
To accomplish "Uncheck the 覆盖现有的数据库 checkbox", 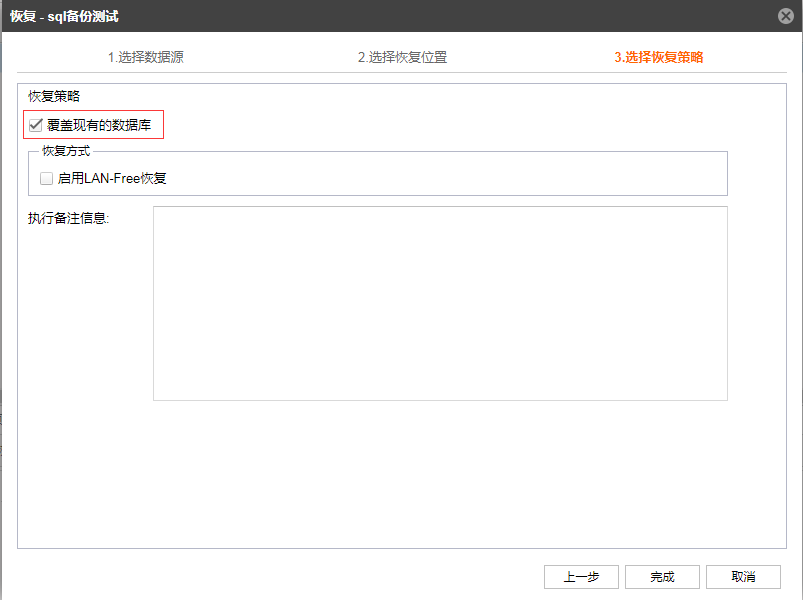I will tap(35, 125).
